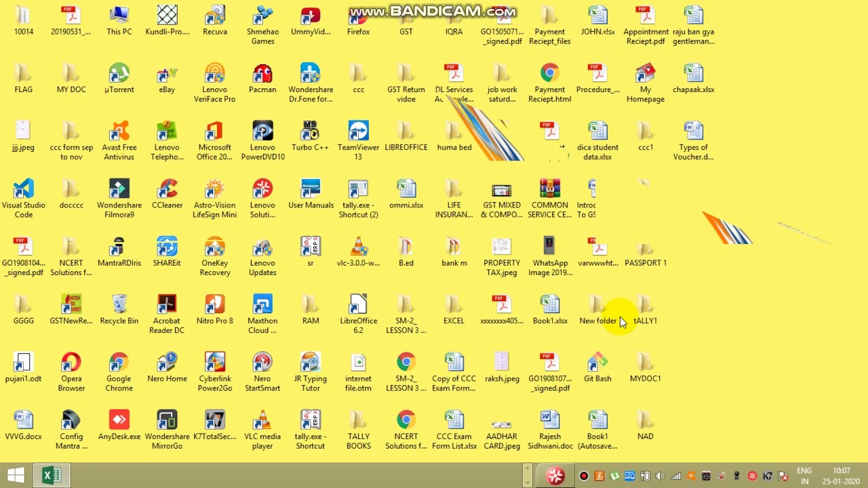Open UmmyVid... downloader icon

coord(311,20)
